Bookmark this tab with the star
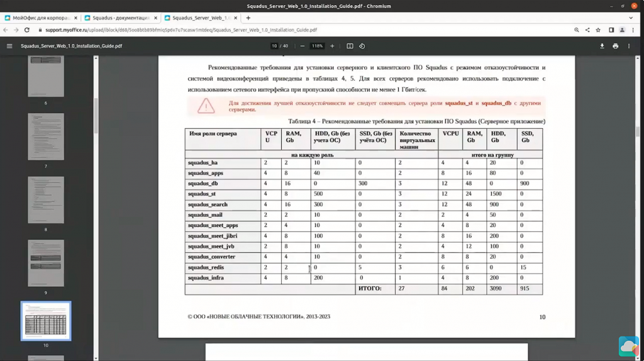This screenshot has height=361, width=644. [599, 30]
